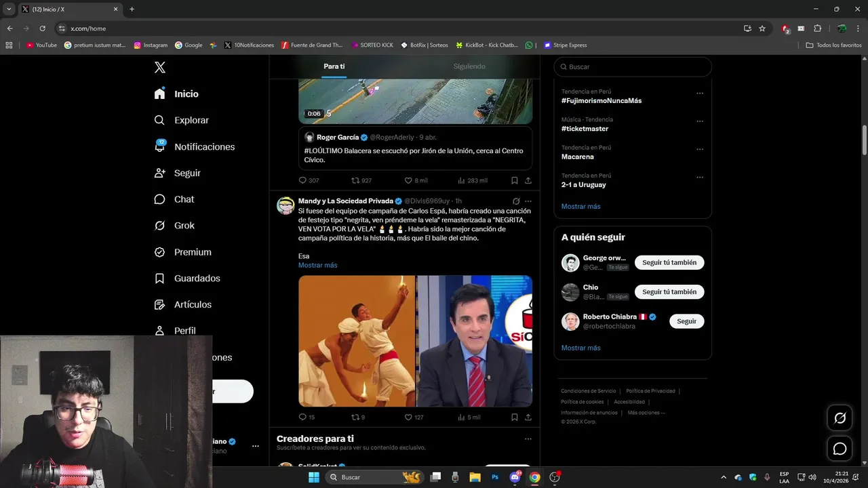Image resolution: width=868 pixels, height=488 pixels.
Task: Open Política de Privacidad link
Action: click(x=650, y=391)
